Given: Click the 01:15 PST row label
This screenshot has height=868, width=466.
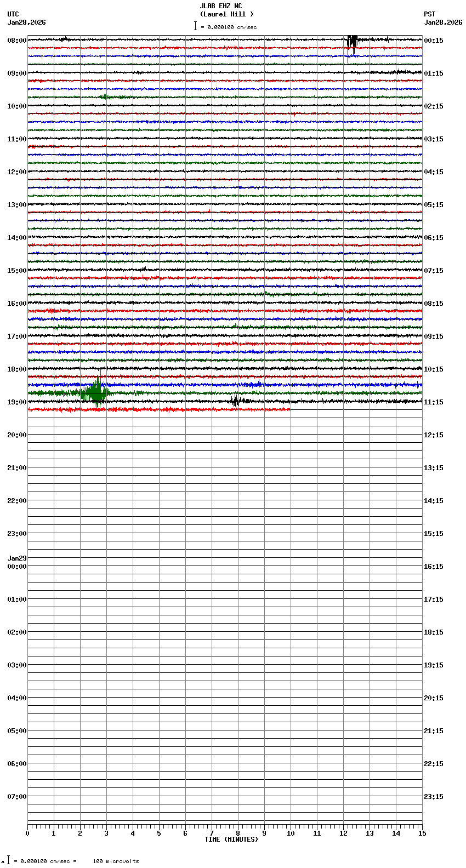Looking at the screenshot, I should pyautogui.click(x=434, y=73).
